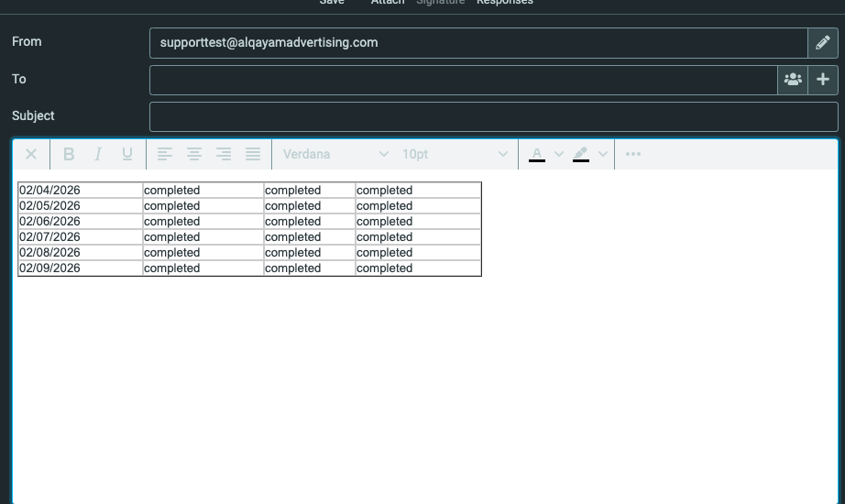Click the plus icon to add header
The width and height of the screenshot is (845, 504).
click(823, 80)
